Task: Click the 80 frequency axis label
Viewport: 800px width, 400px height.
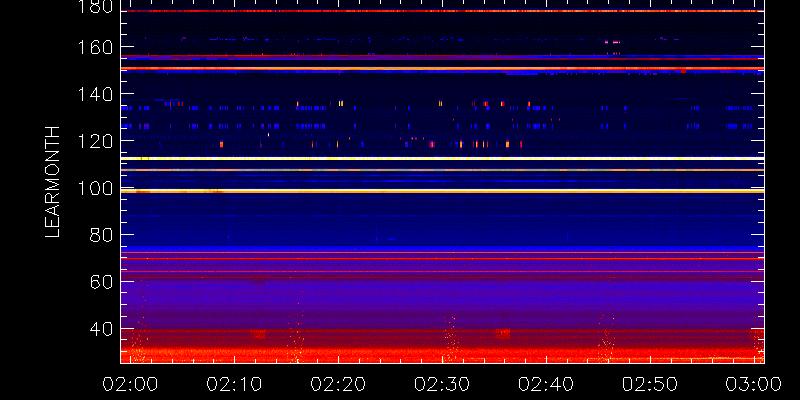Action: 102,235
